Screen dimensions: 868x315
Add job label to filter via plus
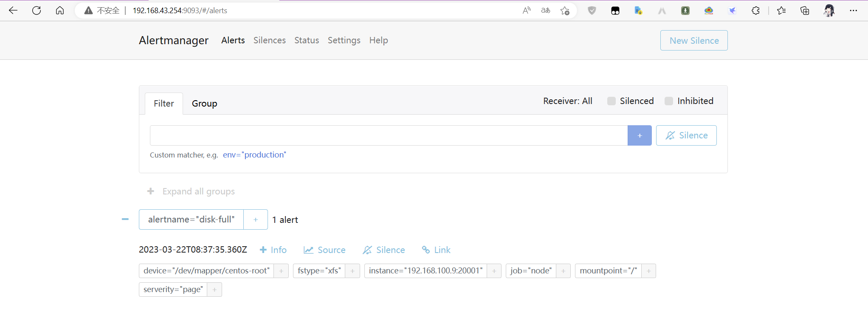(564, 271)
